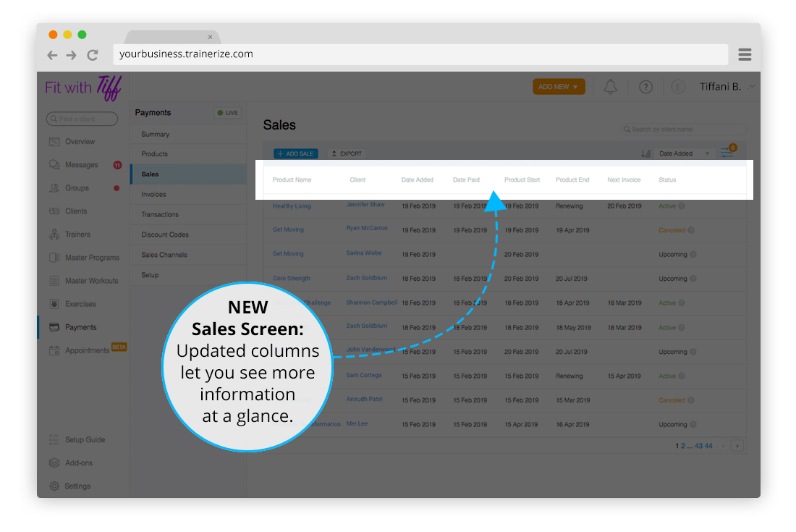The width and height of the screenshot is (796, 532).
Task: Click the filter icon with orange badge
Action: point(727,153)
